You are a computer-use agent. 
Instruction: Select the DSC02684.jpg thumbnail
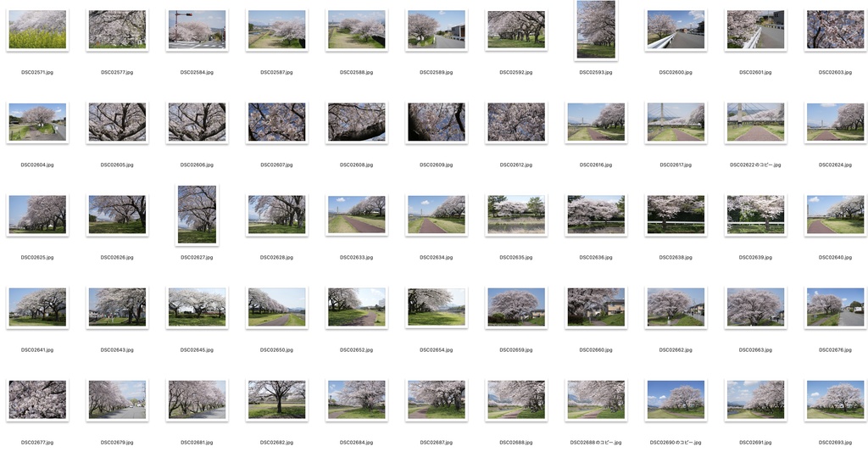tap(357, 399)
